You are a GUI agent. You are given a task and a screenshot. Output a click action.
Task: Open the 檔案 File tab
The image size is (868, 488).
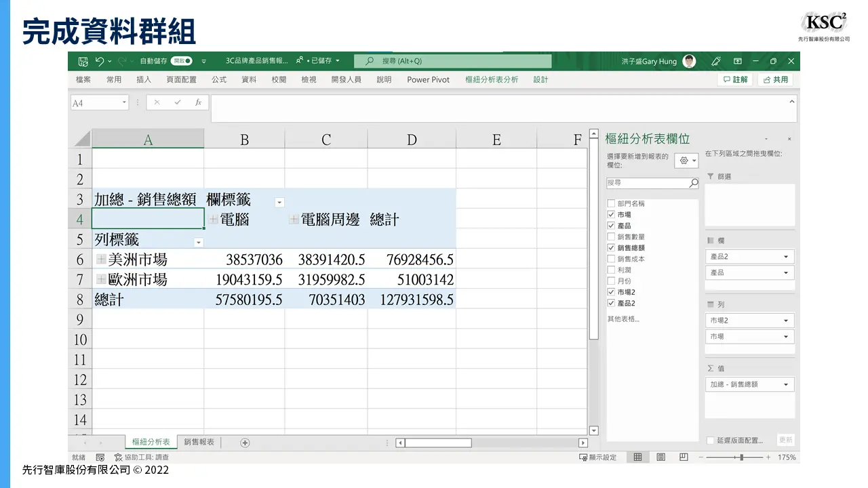83,79
